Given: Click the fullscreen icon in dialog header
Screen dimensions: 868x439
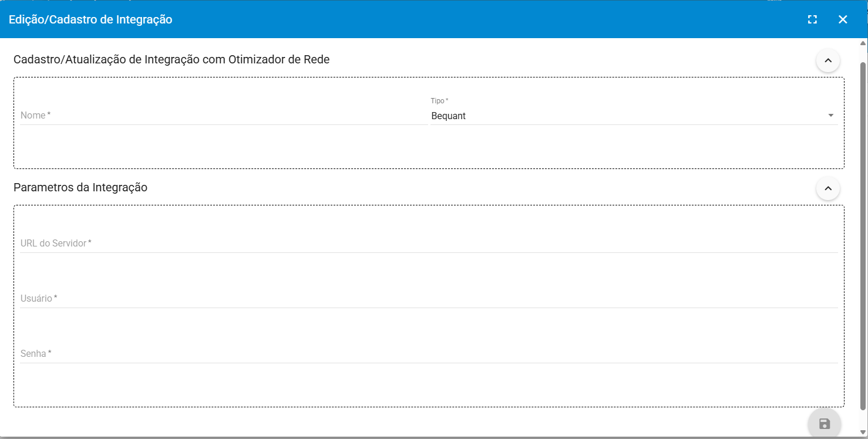Looking at the screenshot, I should pyautogui.click(x=812, y=19).
